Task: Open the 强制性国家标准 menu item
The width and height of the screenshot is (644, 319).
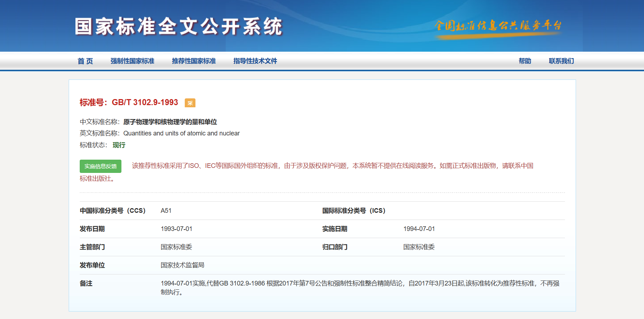Action: [x=132, y=61]
